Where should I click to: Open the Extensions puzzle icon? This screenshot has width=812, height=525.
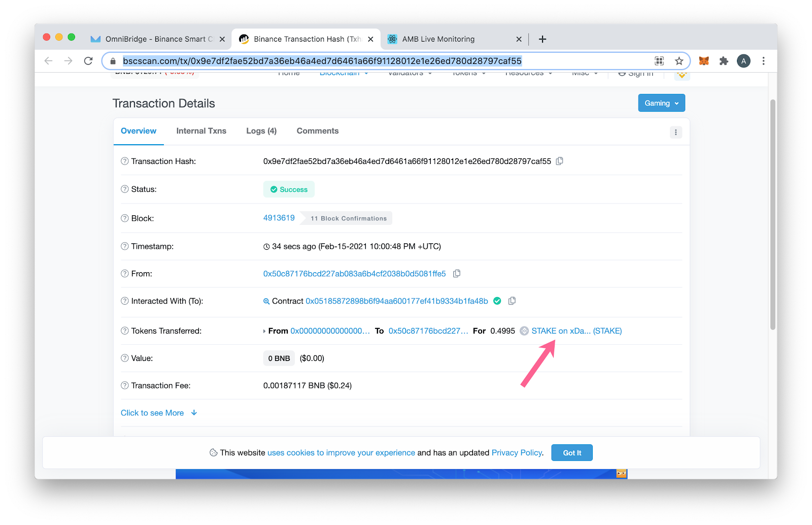(x=724, y=61)
